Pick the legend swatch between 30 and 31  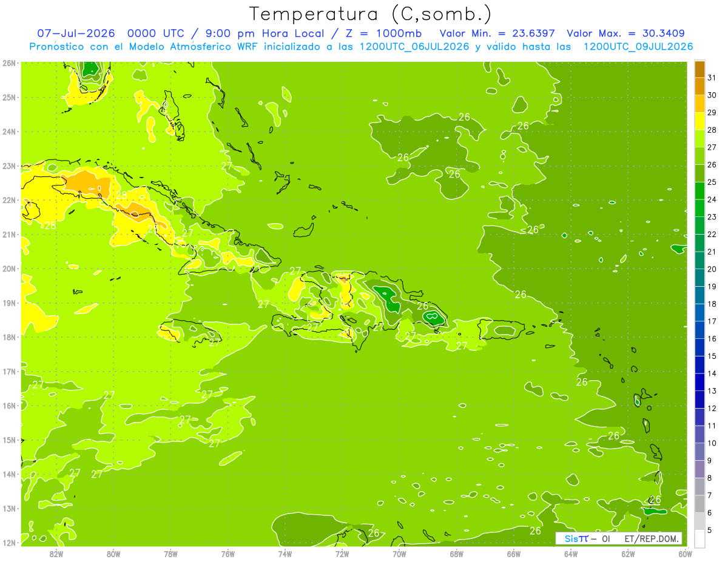coord(699,87)
